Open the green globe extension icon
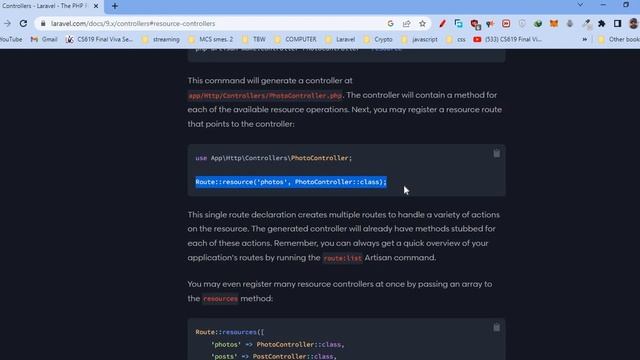 pos(538,24)
